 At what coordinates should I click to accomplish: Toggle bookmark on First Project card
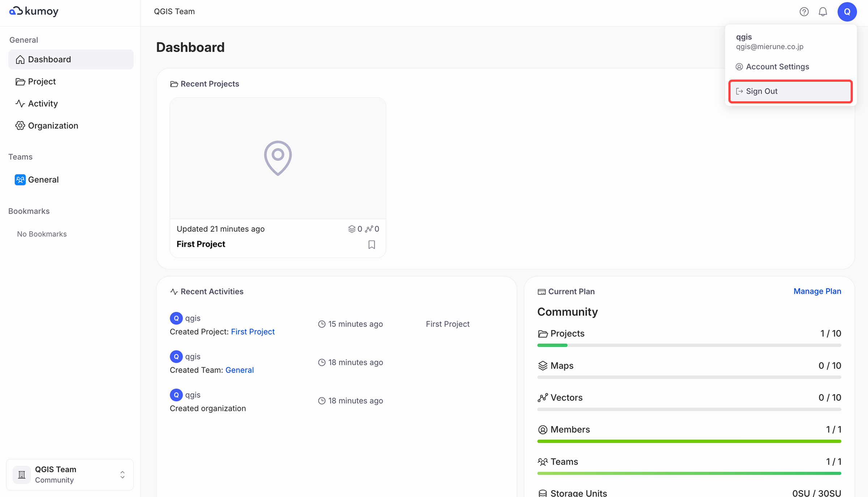(x=371, y=245)
